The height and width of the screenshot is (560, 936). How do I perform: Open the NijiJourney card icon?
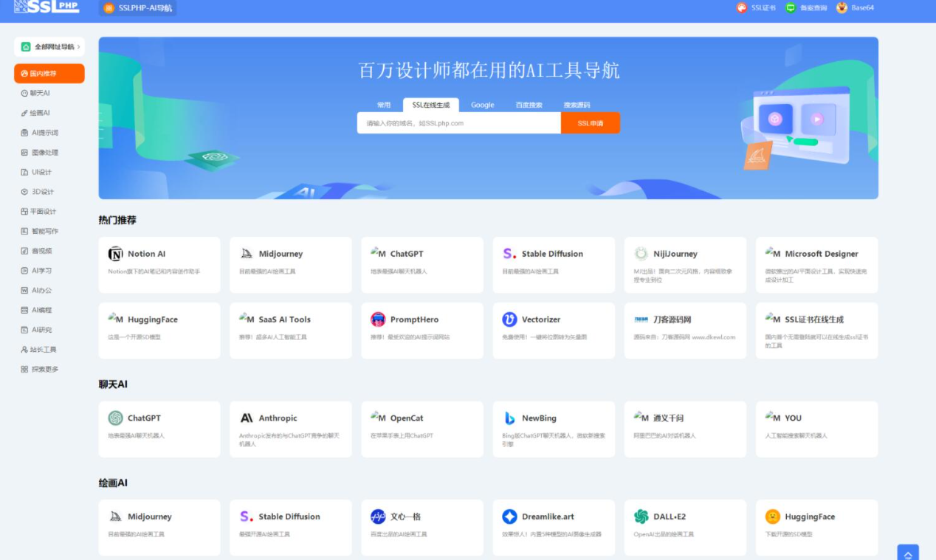click(x=639, y=253)
